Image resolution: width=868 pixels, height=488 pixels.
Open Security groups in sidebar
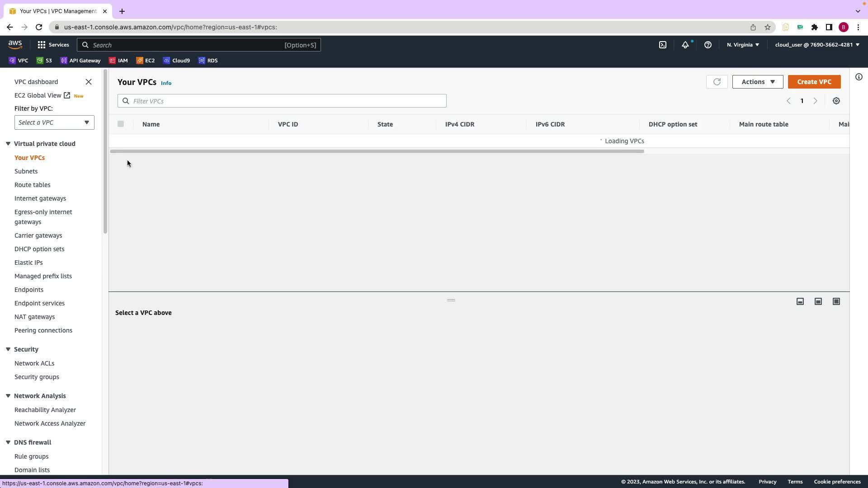(x=37, y=377)
